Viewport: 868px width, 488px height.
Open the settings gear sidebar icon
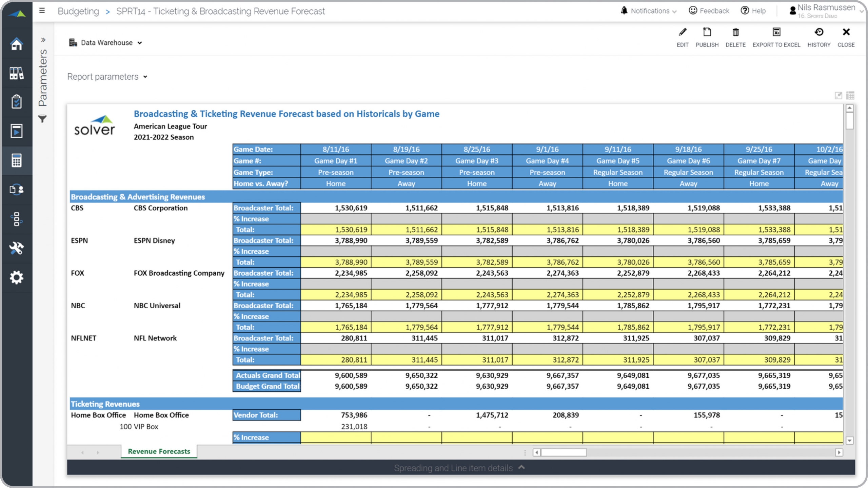(16, 277)
